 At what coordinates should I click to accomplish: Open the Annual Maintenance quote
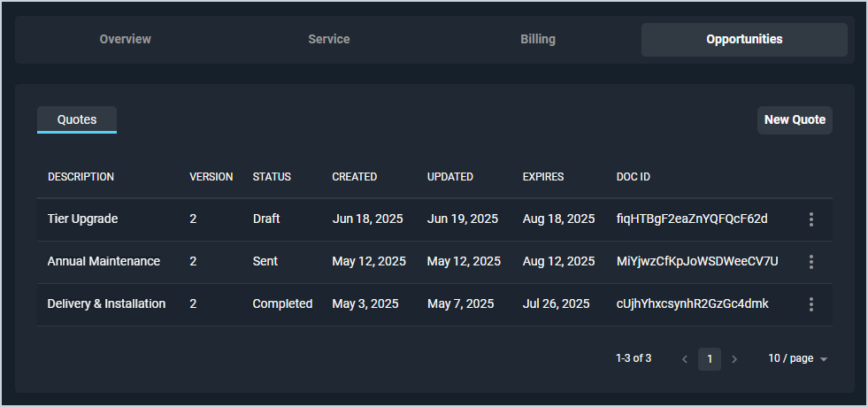104,262
